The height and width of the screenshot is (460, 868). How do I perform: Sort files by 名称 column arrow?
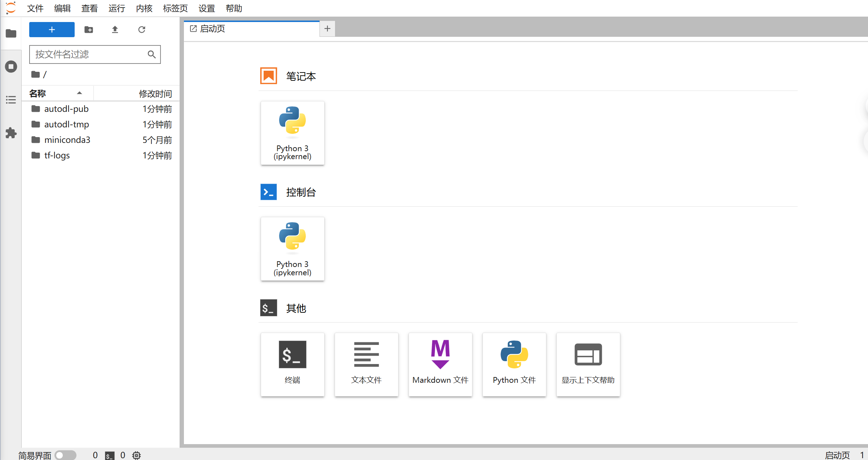79,93
